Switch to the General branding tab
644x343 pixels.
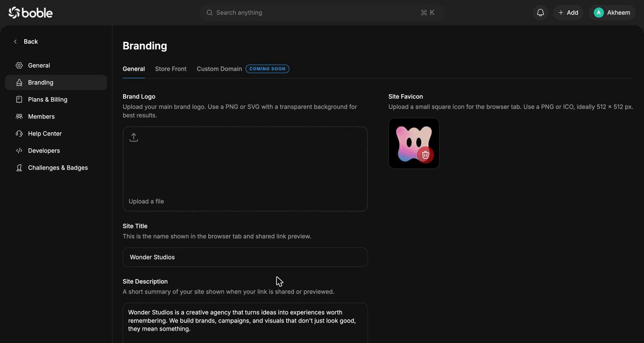pos(134,69)
